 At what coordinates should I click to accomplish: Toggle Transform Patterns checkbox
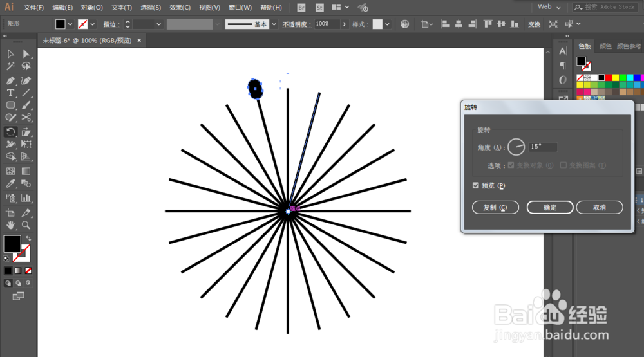click(563, 165)
